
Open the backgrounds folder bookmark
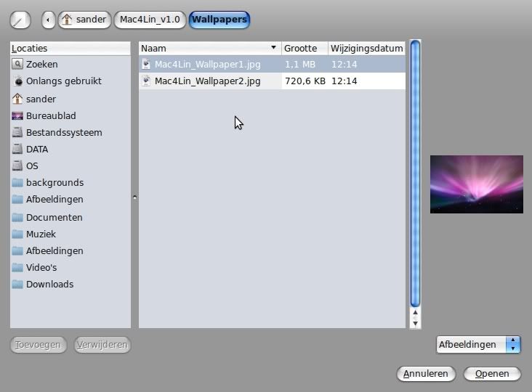(55, 182)
